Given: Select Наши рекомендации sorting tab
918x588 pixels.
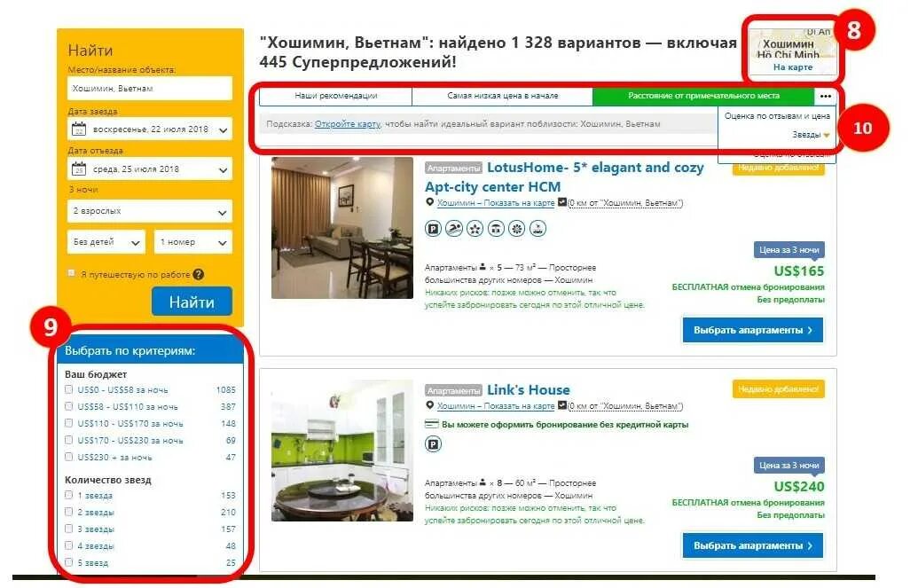Looking at the screenshot, I should 336,96.
